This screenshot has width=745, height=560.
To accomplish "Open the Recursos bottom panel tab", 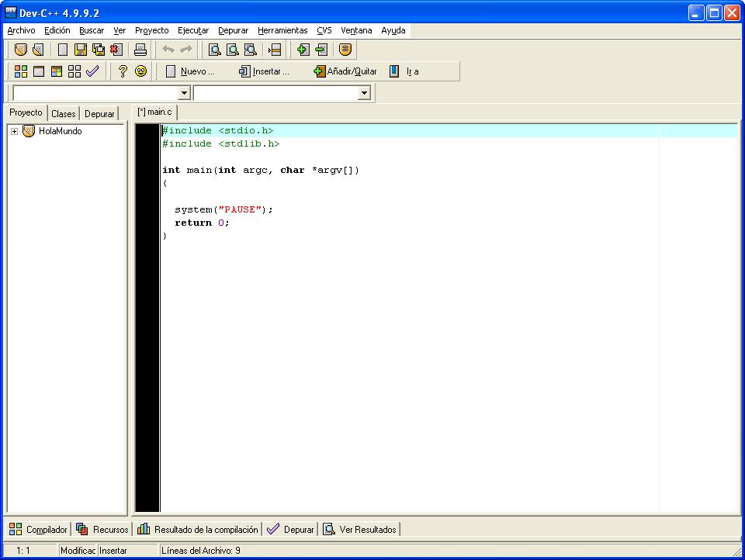I will pyautogui.click(x=102, y=529).
